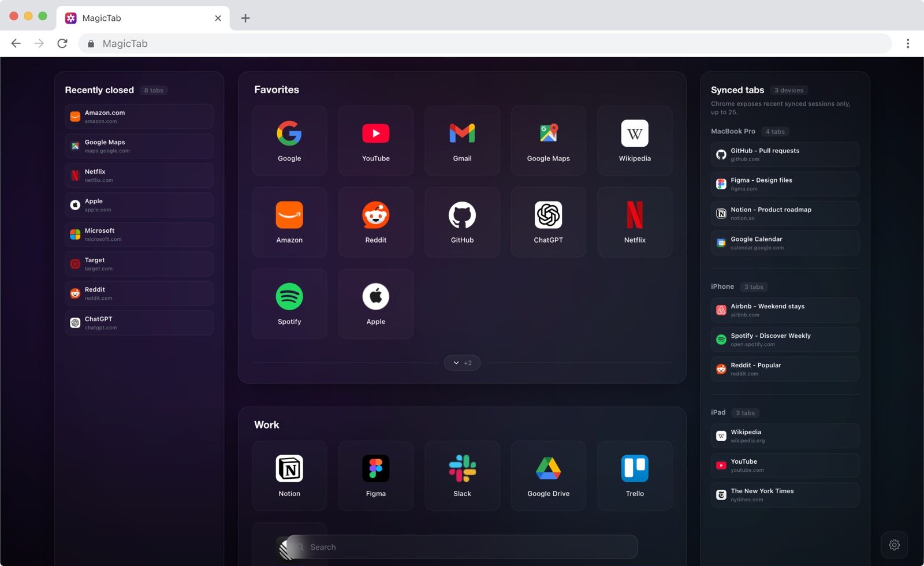
Task: Click the browser forward arrow
Action: point(39,43)
